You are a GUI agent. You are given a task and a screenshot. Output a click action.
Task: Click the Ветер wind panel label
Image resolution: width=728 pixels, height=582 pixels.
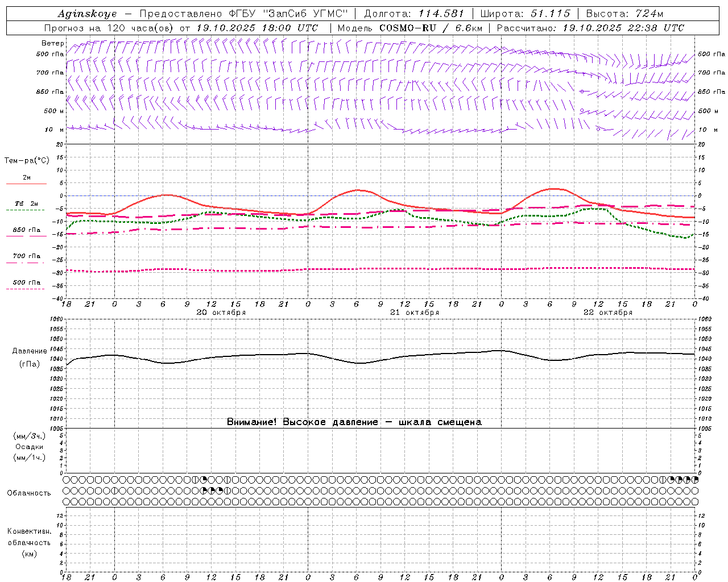[53, 43]
